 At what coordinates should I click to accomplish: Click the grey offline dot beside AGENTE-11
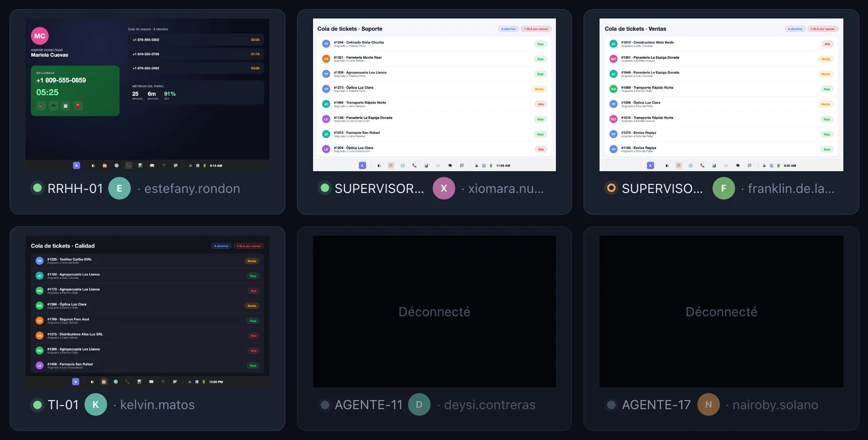click(x=325, y=405)
